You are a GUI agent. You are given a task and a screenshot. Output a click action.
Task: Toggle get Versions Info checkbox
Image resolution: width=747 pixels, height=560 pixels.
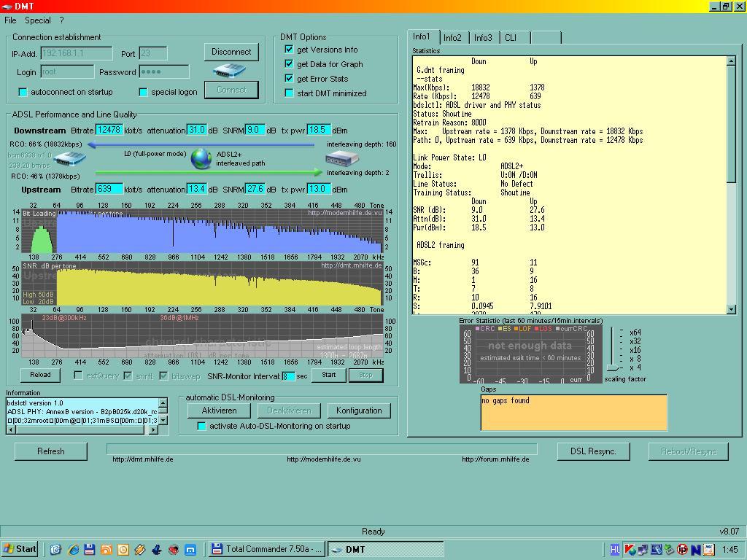pos(289,49)
